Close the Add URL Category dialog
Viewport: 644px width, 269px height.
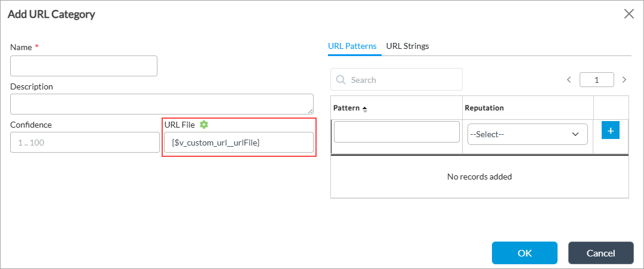[x=628, y=14]
